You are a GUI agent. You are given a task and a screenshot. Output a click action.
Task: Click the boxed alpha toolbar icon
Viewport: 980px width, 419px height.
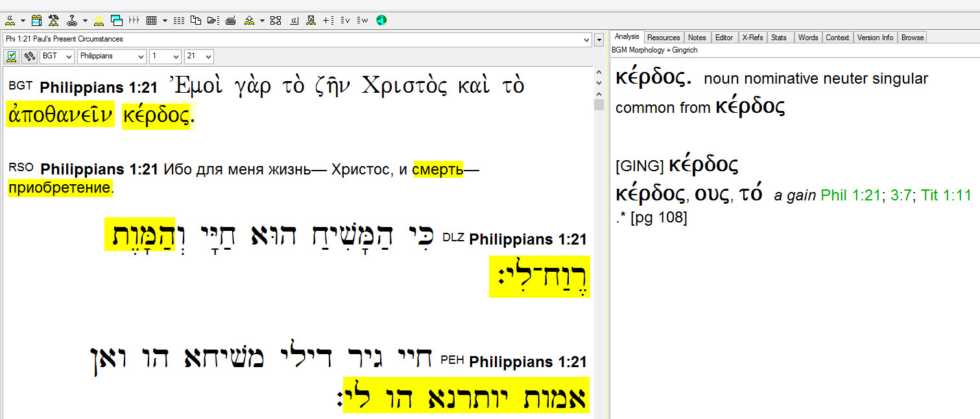(x=294, y=20)
